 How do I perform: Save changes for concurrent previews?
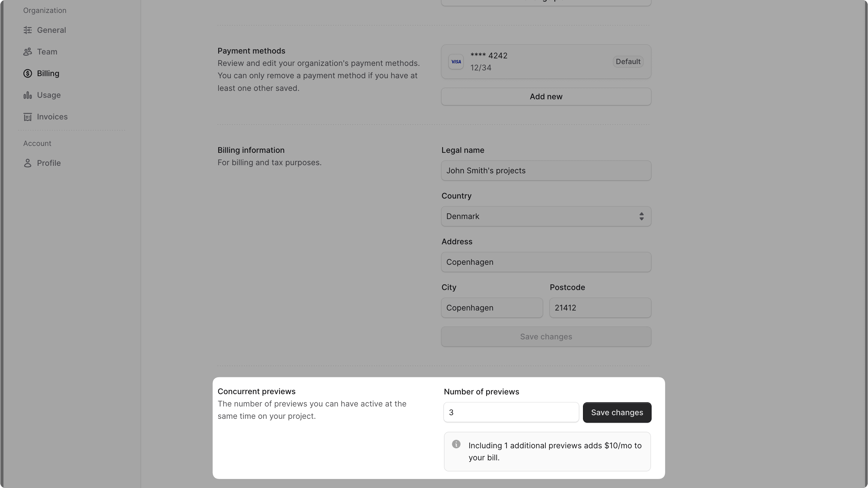pyautogui.click(x=617, y=412)
